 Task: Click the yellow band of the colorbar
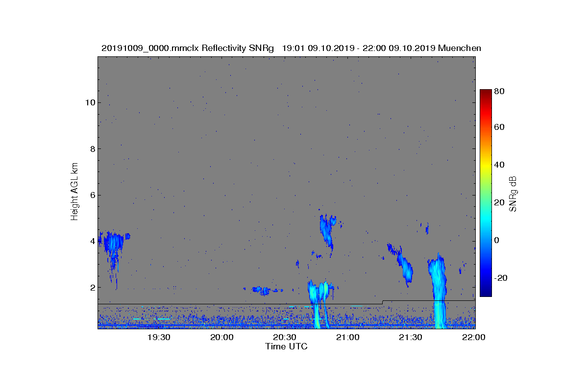pyautogui.click(x=486, y=167)
